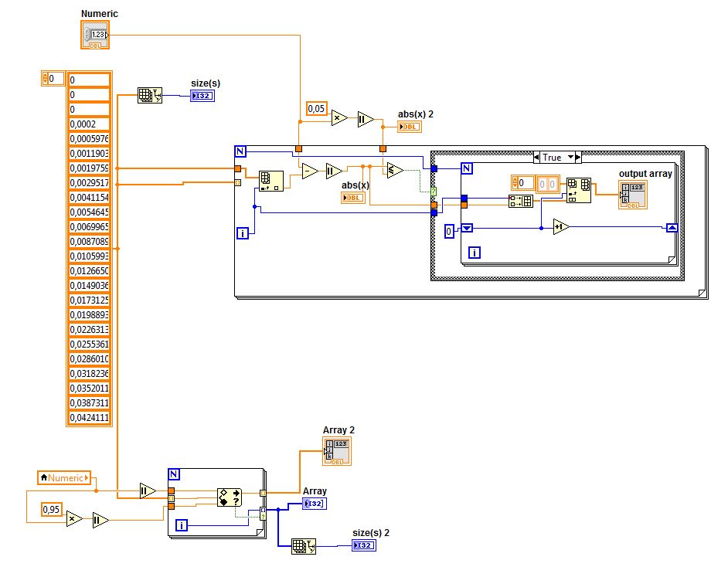
Task: Select the Subtract node inside the large For Loop
Action: pyautogui.click(x=310, y=171)
